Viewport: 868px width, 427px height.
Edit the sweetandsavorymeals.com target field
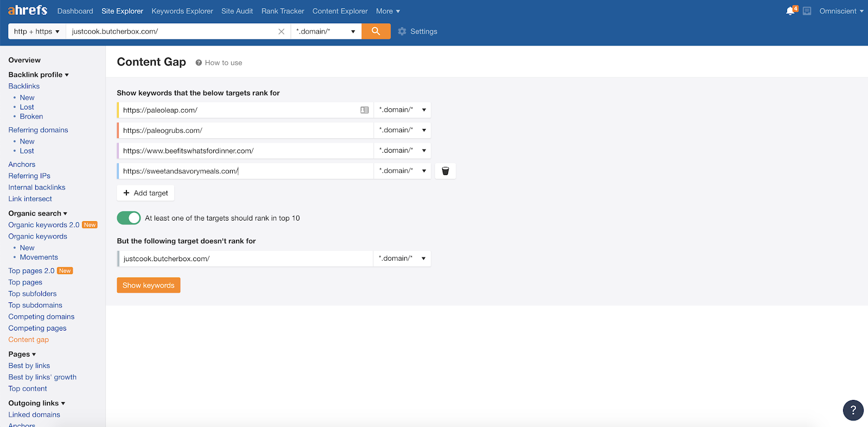246,171
